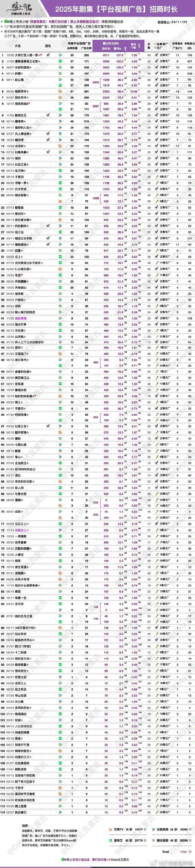Click the highlighted title 枭起青壤
This screenshot has width=195, height=868.
click(21, 318)
